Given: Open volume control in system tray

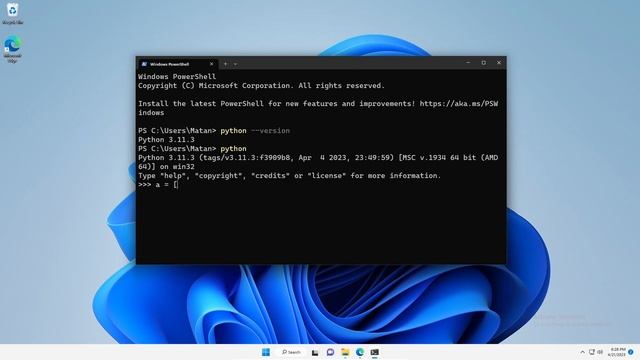Looking at the screenshot, I should [x=600, y=352].
